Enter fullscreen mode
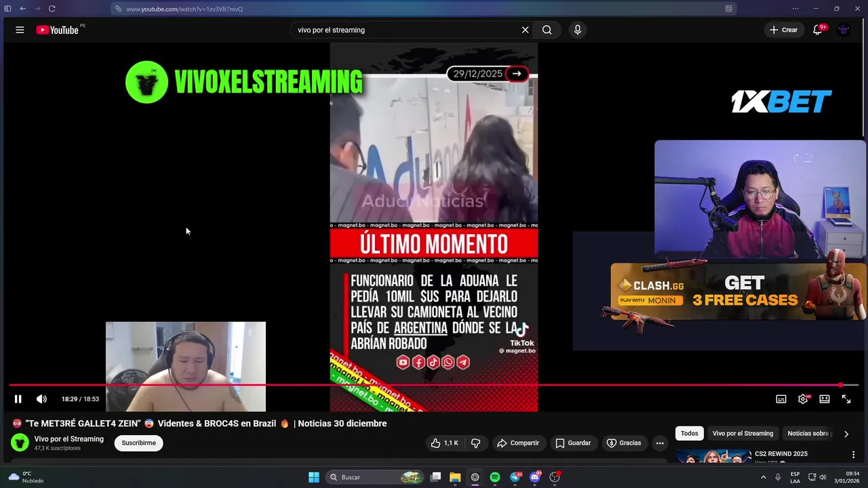This screenshot has width=868, height=488. pyautogui.click(x=846, y=399)
